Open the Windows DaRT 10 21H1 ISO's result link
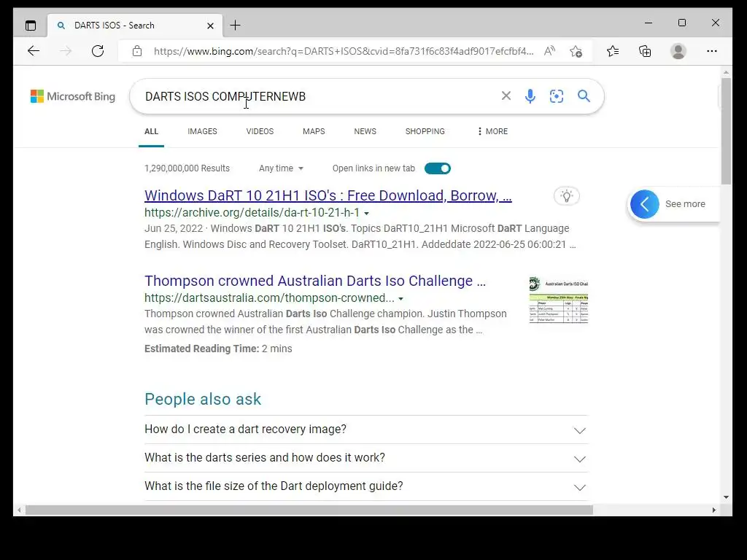This screenshot has width=747, height=560. [328, 195]
